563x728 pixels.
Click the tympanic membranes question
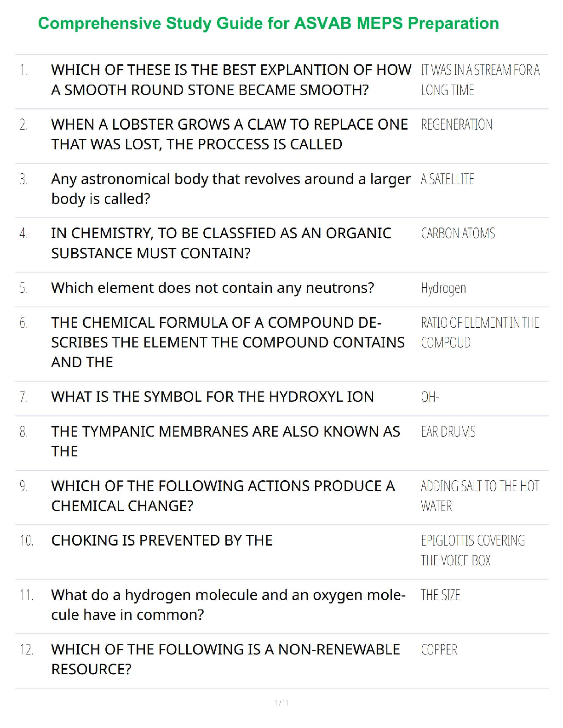(225, 441)
